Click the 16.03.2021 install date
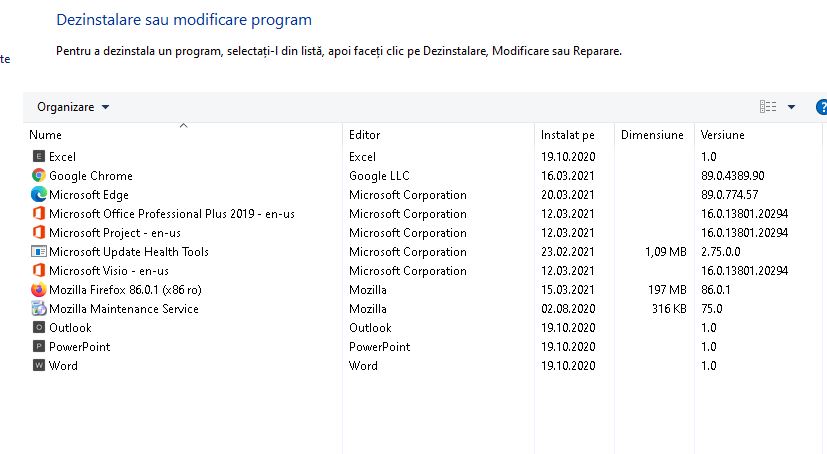 click(568, 176)
